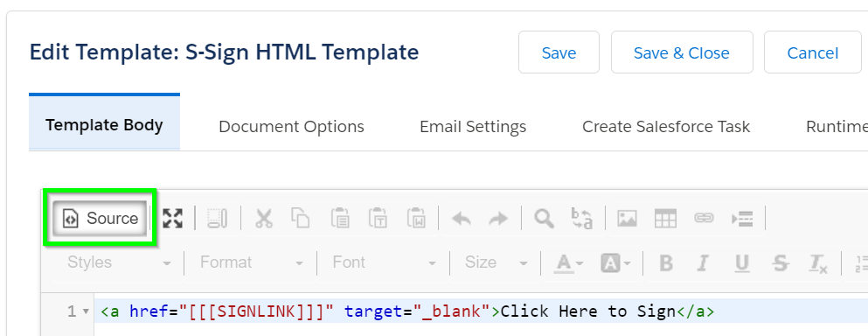
Task: Toggle the Source view button
Action: point(101,219)
